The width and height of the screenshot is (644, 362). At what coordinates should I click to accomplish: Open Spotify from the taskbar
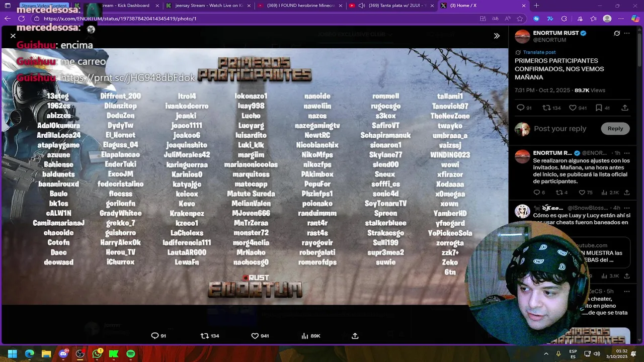coord(131,354)
